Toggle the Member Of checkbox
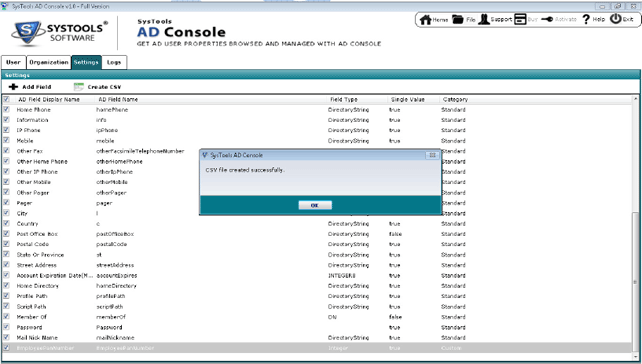The image size is (642, 364). [x=6, y=317]
